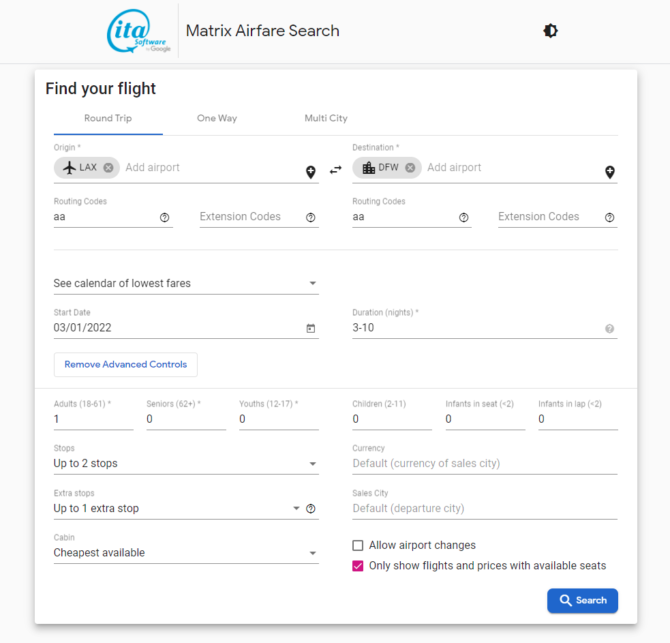Screen dimensions: 670x643
Task: Click the Search button
Action: click(x=582, y=600)
